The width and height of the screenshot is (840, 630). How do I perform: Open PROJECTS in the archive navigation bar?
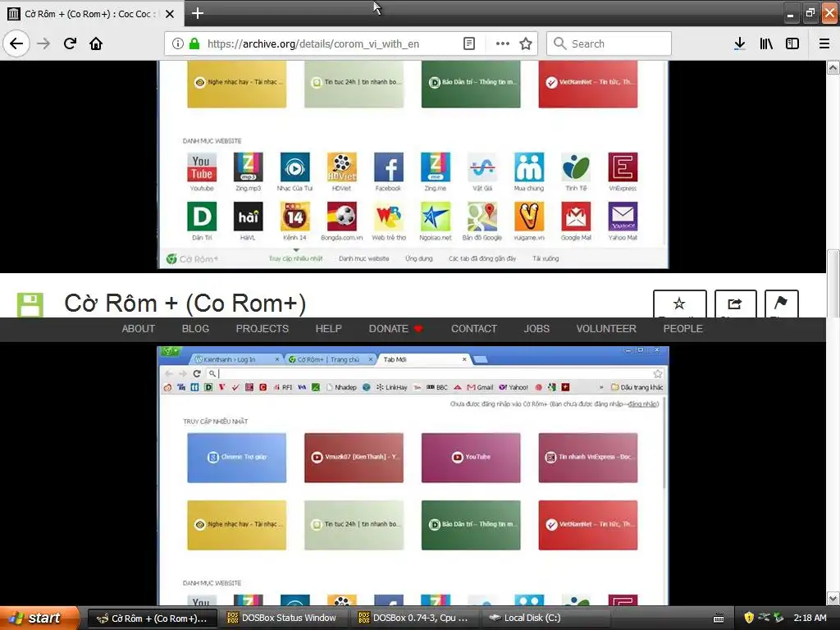point(262,328)
